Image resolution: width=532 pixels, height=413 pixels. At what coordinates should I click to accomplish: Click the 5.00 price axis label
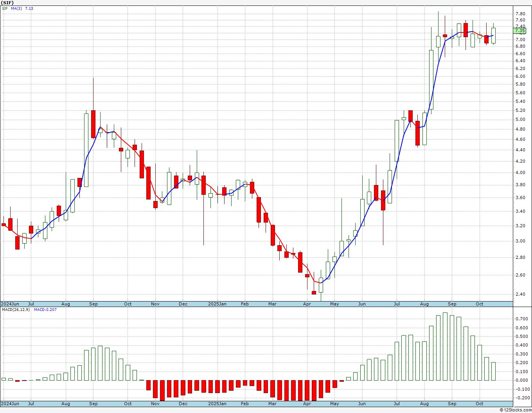coord(520,120)
